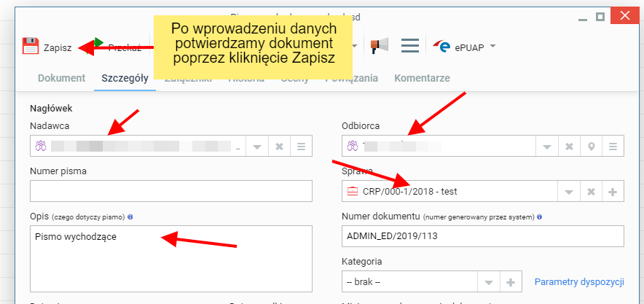The height and width of the screenshot is (304, 644).
Task: Click the Opis text area
Action: click(x=171, y=258)
